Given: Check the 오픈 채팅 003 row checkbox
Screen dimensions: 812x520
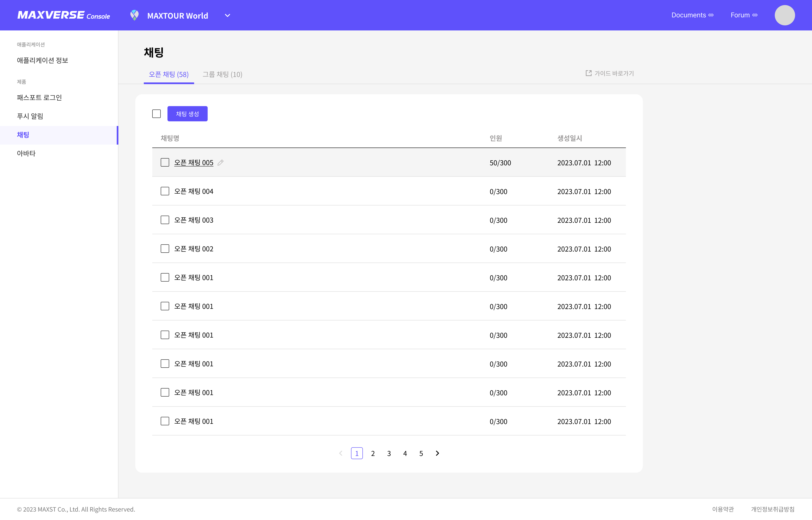Looking at the screenshot, I should click(x=165, y=220).
